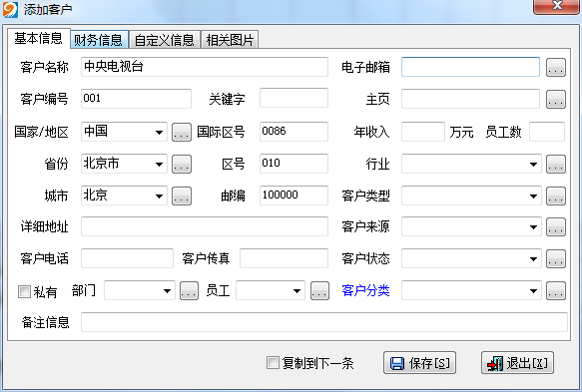582x392 pixels.
Task: Switch to the 基本信息 tab
Action: (39, 39)
